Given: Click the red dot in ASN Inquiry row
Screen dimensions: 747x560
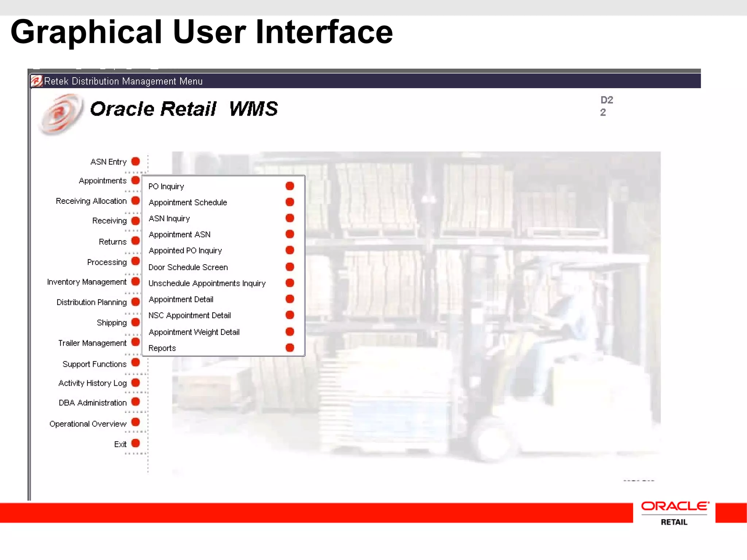Looking at the screenshot, I should [290, 218].
